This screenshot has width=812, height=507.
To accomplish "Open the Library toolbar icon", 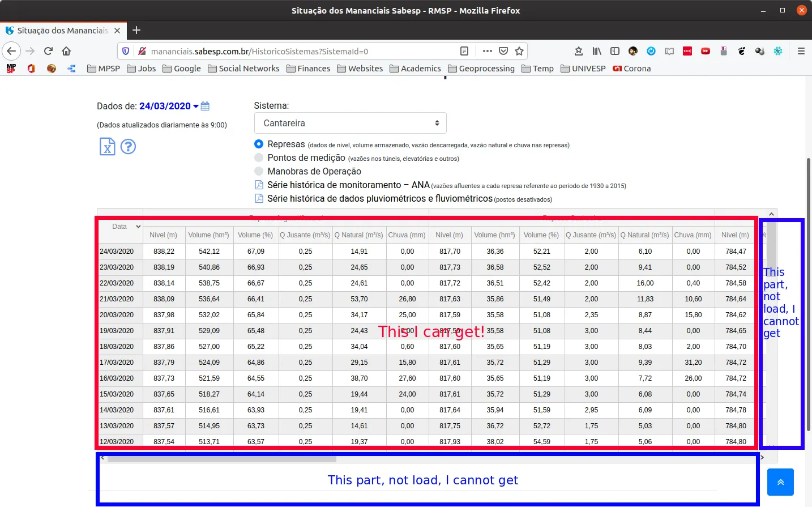I will click(x=597, y=51).
